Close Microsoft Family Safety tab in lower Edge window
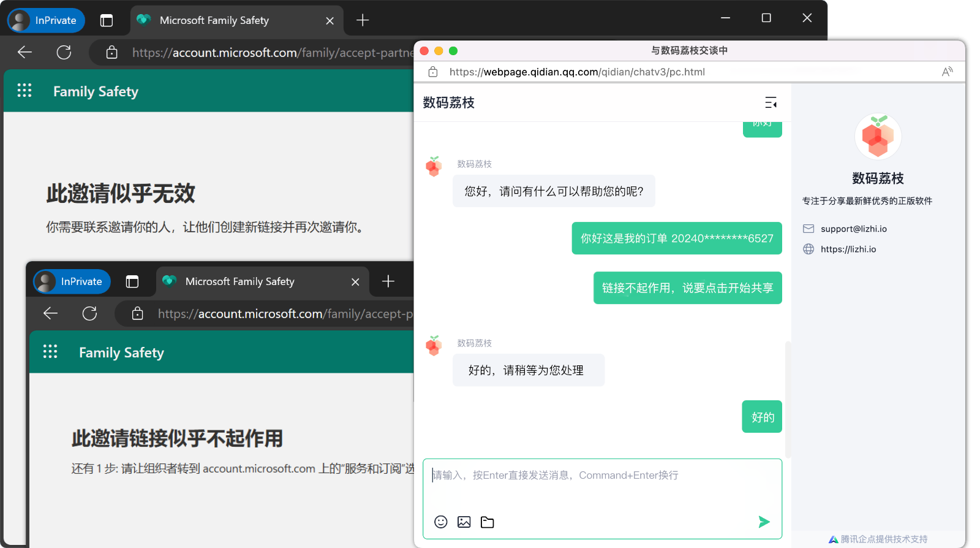 pyautogui.click(x=355, y=282)
